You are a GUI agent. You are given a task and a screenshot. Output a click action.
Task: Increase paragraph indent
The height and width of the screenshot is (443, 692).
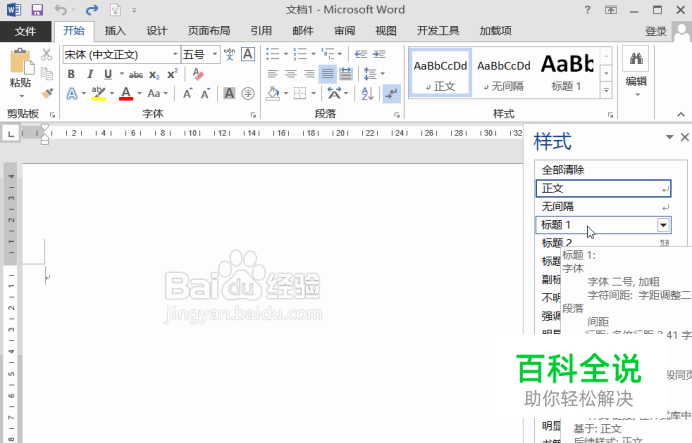379,54
